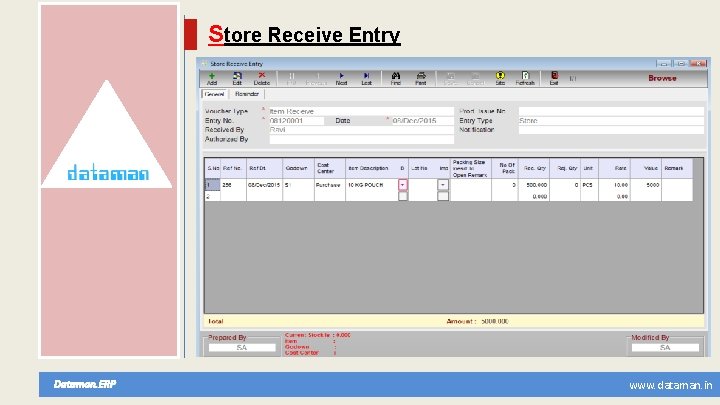Click the Remark column header

click(677, 168)
